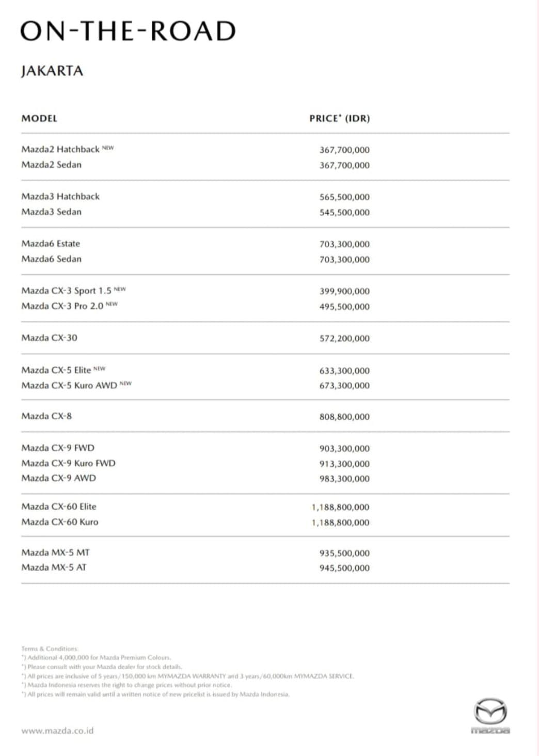Select the Mazda CX-8 model name

pos(46,416)
